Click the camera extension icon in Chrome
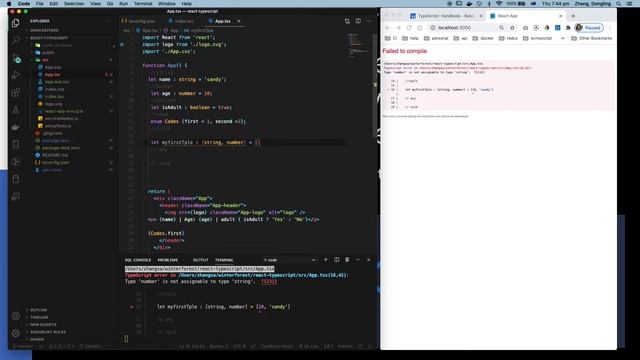Screen dimensions: 640x360 525,28
